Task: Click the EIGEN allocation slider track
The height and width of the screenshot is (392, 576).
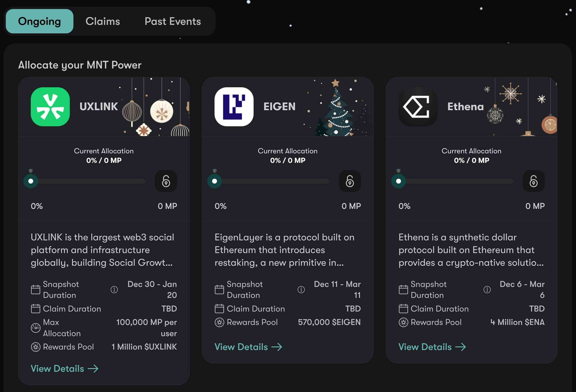Action: point(272,181)
